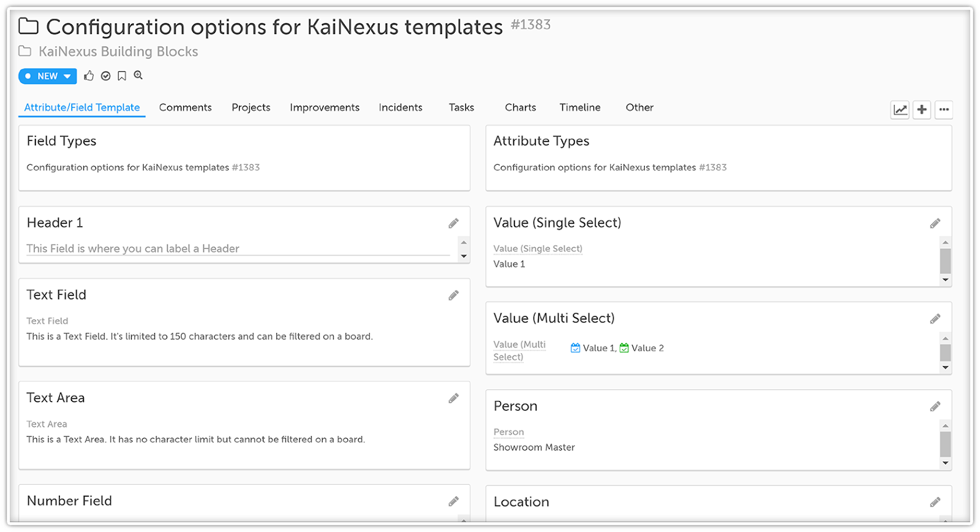The height and width of the screenshot is (532, 980).
Task: Open the Other tab
Action: (x=639, y=107)
